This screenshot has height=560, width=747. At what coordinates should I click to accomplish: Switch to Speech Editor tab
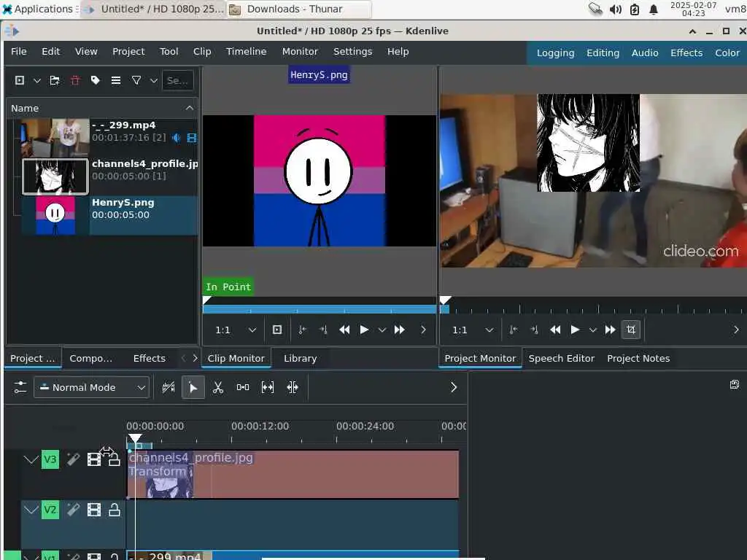pos(562,359)
